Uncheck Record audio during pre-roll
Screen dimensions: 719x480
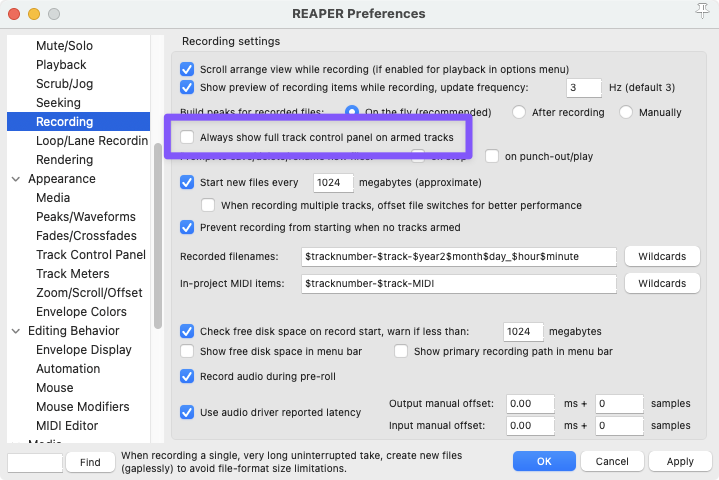tap(187, 376)
